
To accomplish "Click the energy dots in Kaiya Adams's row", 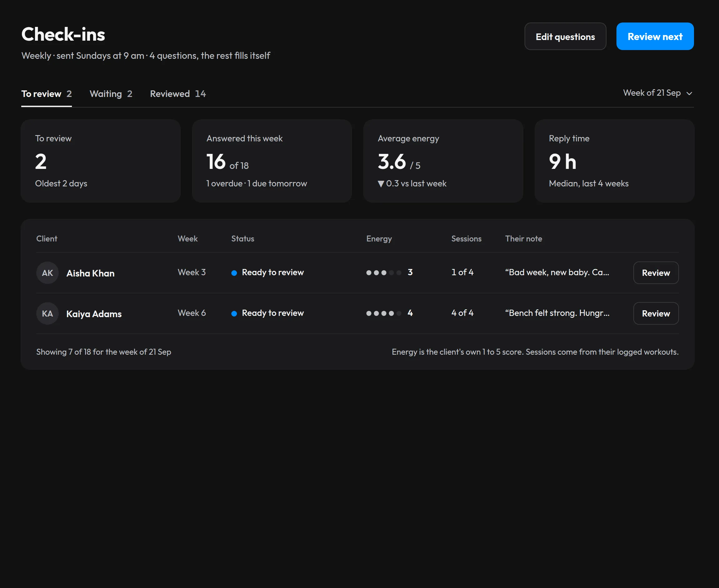I will coord(384,313).
